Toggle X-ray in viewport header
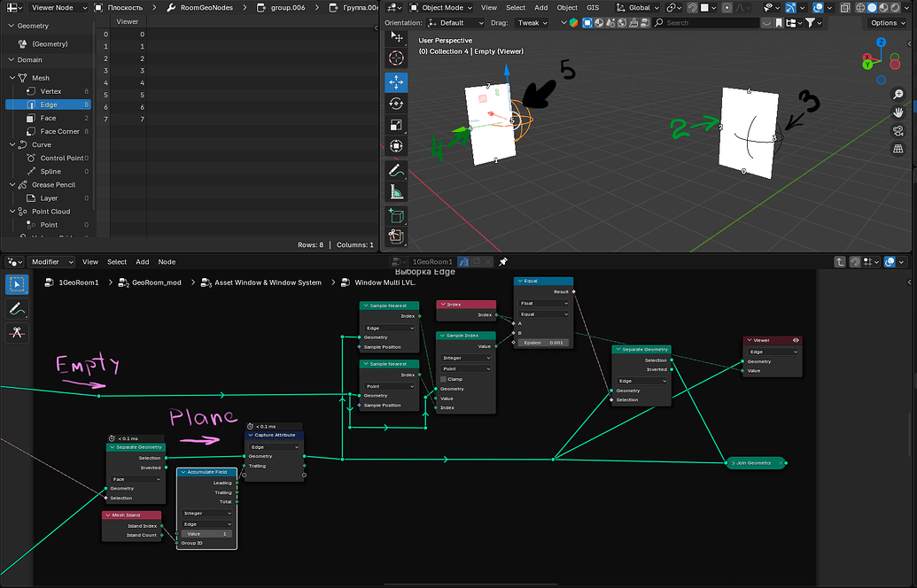Viewport: 917px width, 588px height. [x=845, y=8]
